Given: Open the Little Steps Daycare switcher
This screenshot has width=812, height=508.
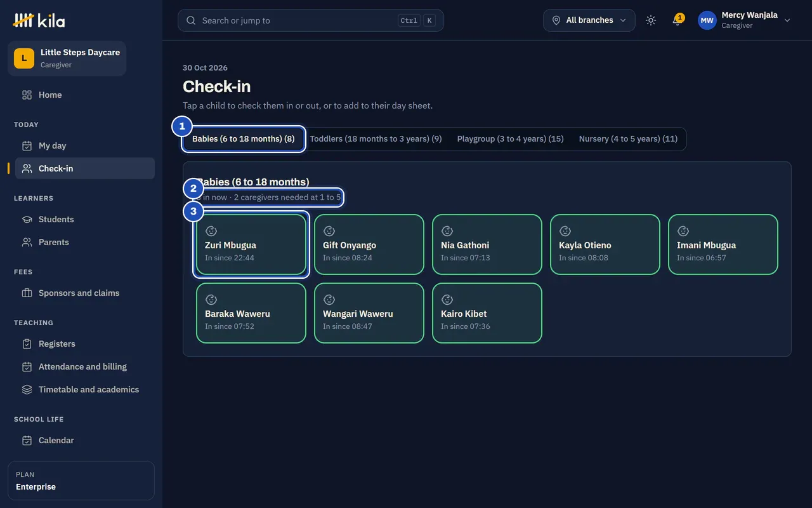Looking at the screenshot, I should pos(67,58).
